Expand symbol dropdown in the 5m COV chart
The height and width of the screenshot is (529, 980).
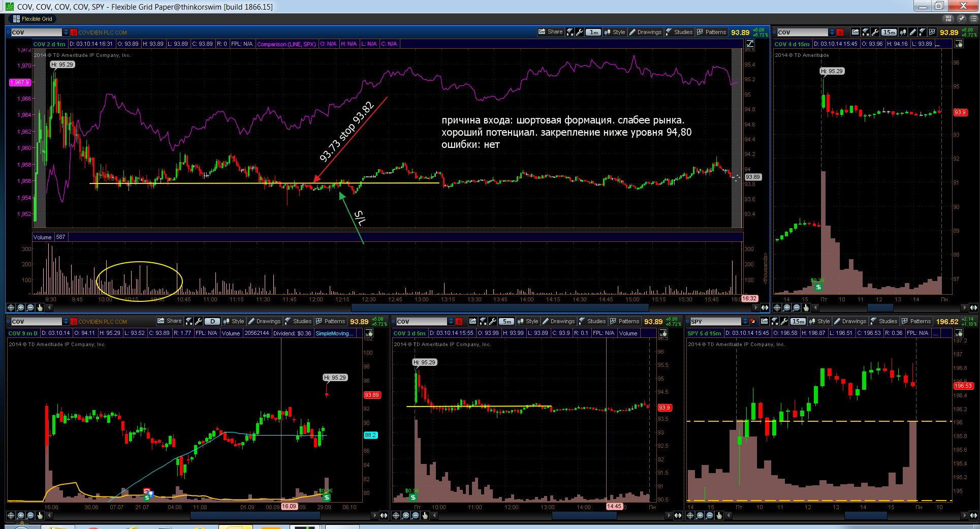click(451, 322)
